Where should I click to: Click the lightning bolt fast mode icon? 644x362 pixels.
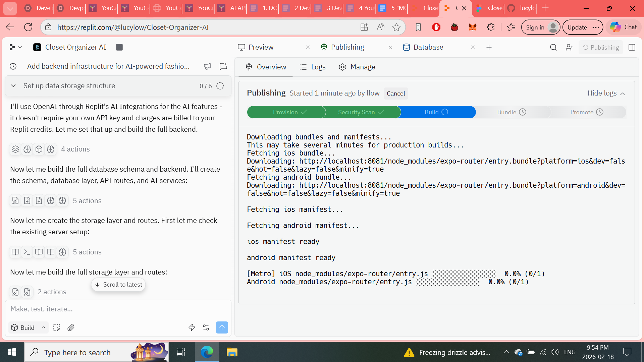192,327
